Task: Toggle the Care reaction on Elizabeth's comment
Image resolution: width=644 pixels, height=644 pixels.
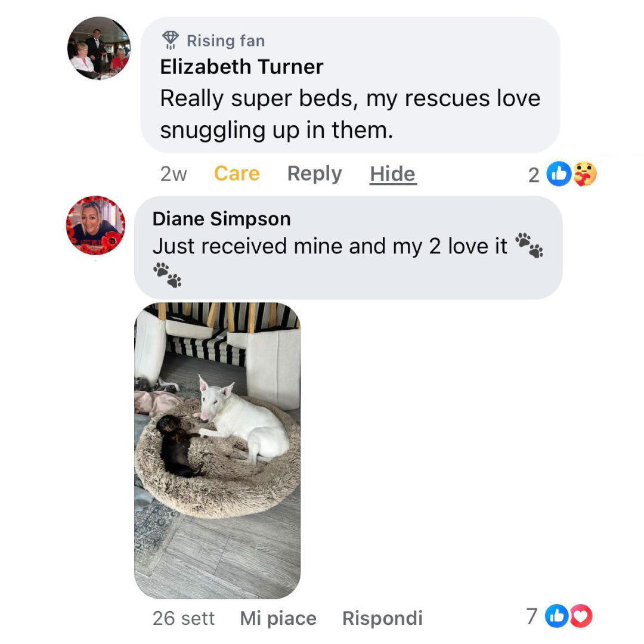Action: coord(237,174)
